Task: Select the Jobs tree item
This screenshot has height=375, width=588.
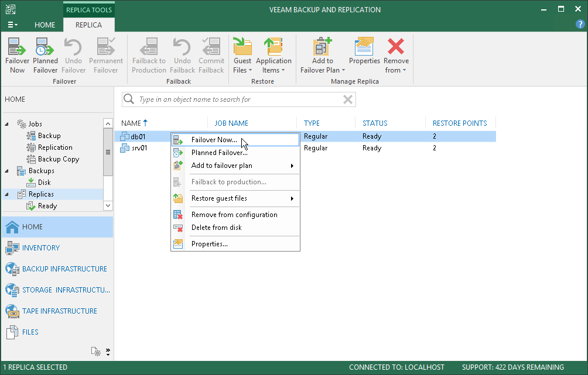Action: [x=29, y=123]
